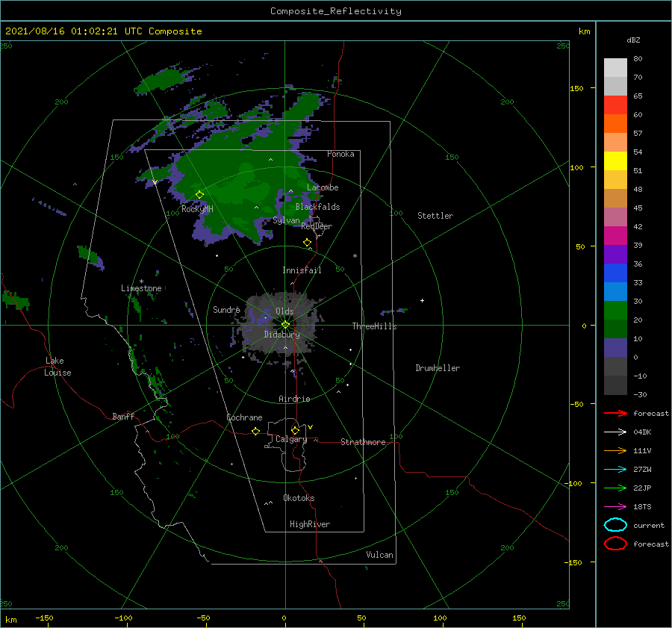This screenshot has width=672, height=628.
Task: Click the red forecast ellipse legend icon
Action: pos(615,544)
